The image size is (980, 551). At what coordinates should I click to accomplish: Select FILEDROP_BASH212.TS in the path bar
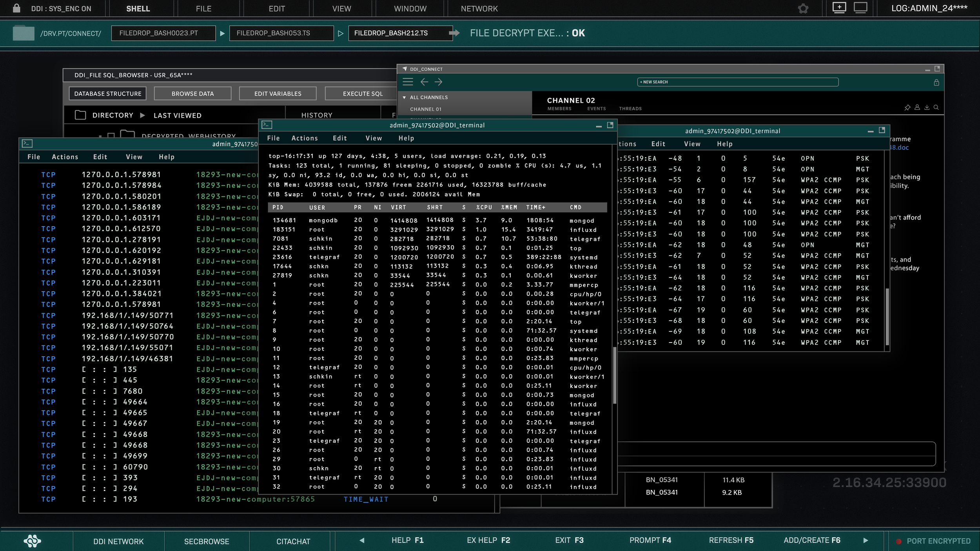(x=400, y=33)
